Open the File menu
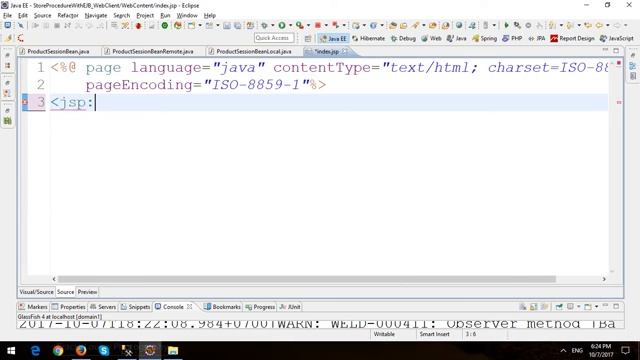The image size is (640, 360). pyautogui.click(x=7, y=15)
